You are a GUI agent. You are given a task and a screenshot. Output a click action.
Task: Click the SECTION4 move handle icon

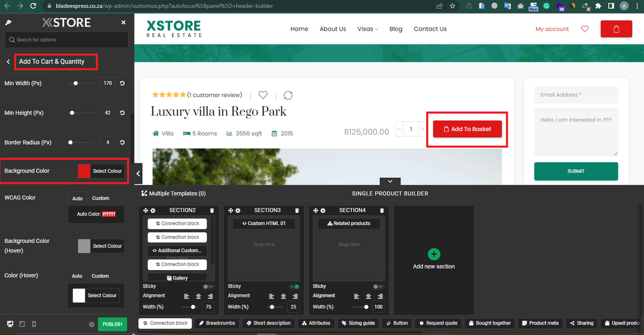coord(316,211)
